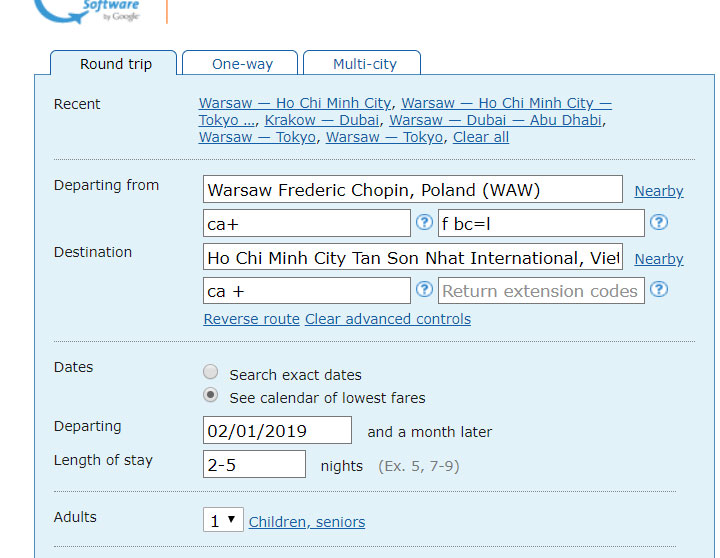This screenshot has height=558, width=720.
Task: Open the second recent Warsaw — Tokyo link
Action: click(384, 137)
